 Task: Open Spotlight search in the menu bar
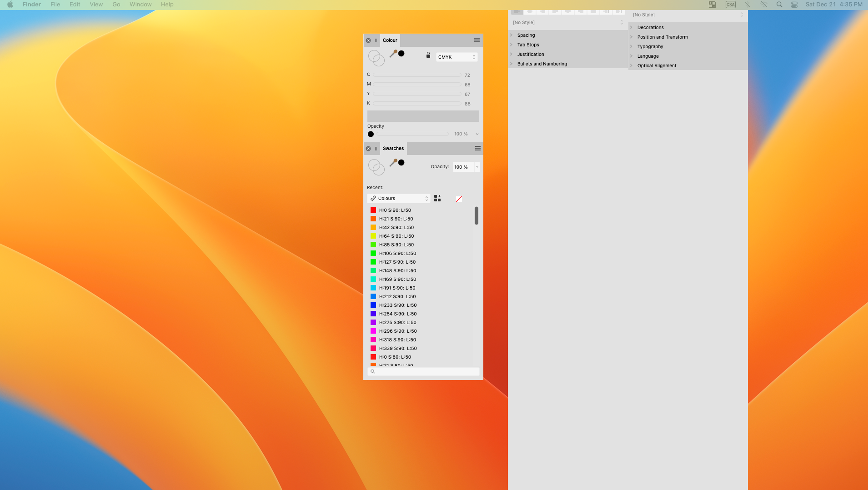[x=779, y=5]
